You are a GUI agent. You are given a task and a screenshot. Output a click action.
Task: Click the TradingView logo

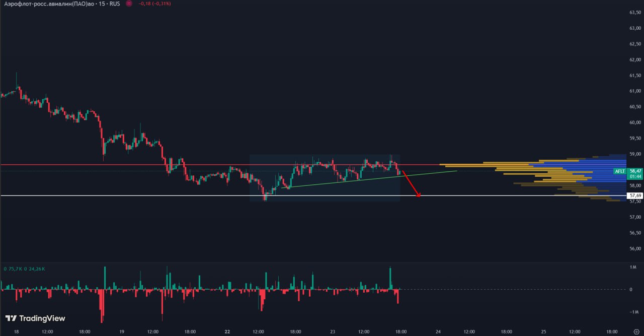point(35,318)
